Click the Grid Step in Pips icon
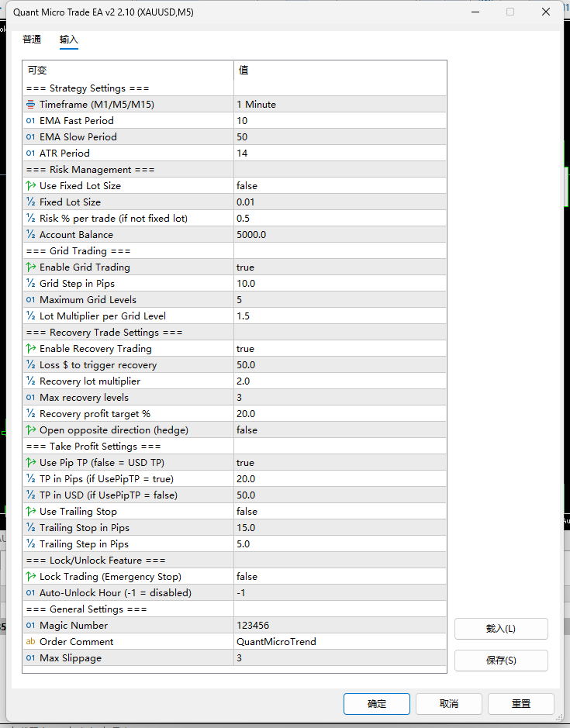Image resolution: width=570 pixels, height=728 pixels. 31,283
